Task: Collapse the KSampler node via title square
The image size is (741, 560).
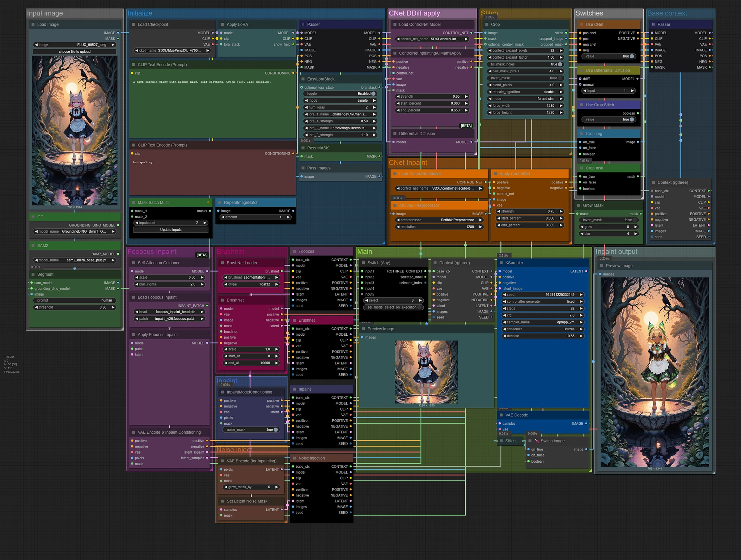Action: point(501,263)
